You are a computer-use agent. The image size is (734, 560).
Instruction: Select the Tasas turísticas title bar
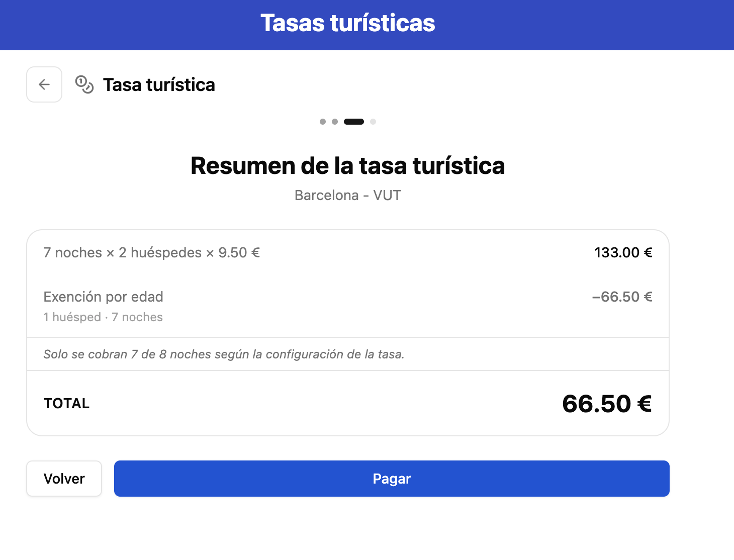pyautogui.click(x=348, y=22)
